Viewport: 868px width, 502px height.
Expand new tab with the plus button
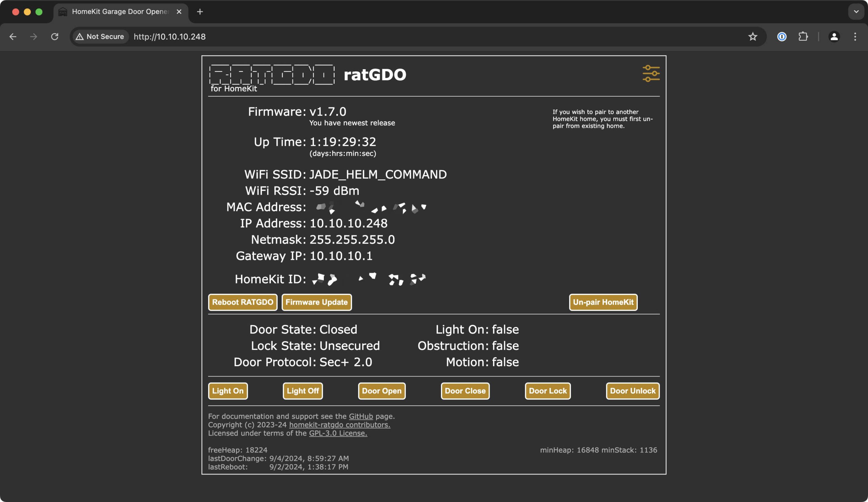tap(200, 12)
